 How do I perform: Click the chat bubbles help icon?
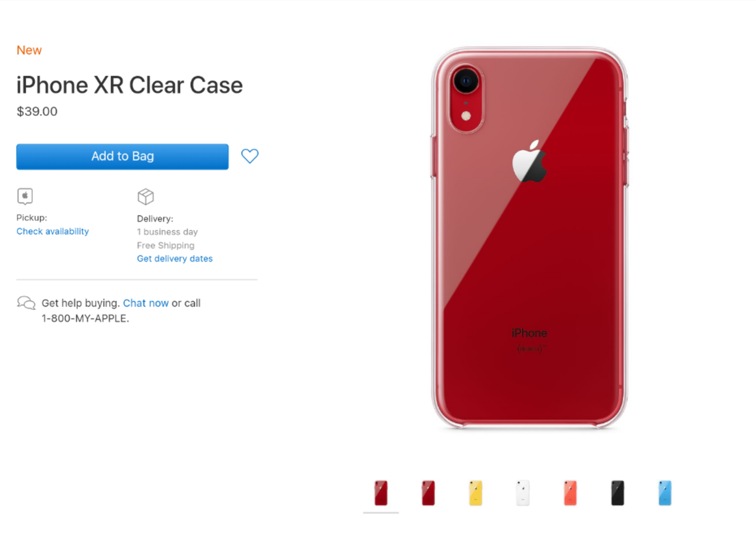(26, 302)
